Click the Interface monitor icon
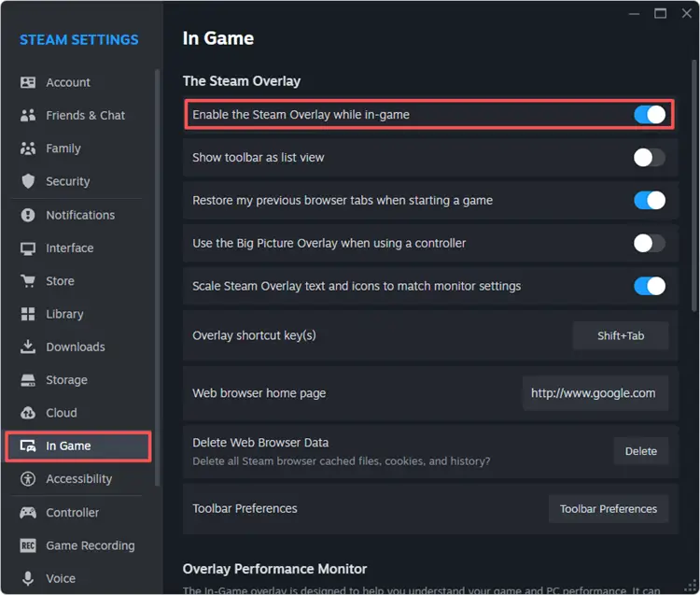 coord(28,248)
